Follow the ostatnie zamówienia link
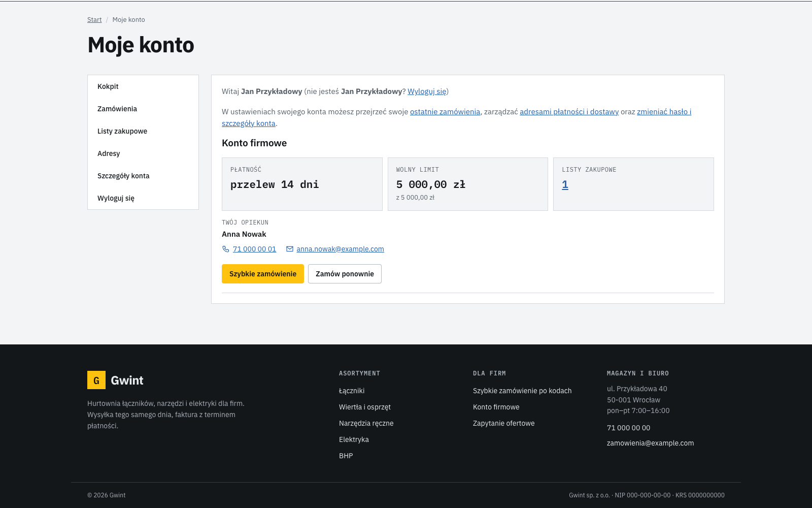The height and width of the screenshot is (508, 812). [x=445, y=112]
